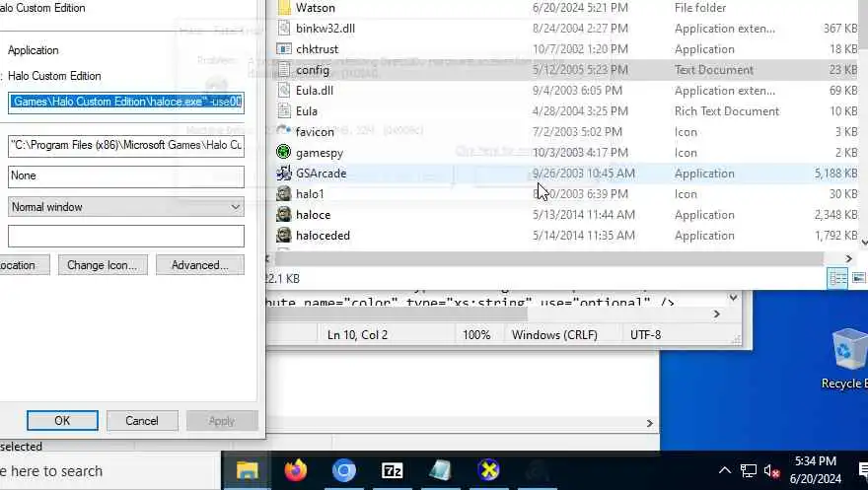Click the GSArcade size cell 5,188 KB
This screenshot has height=490, width=868.
(835, 174)
